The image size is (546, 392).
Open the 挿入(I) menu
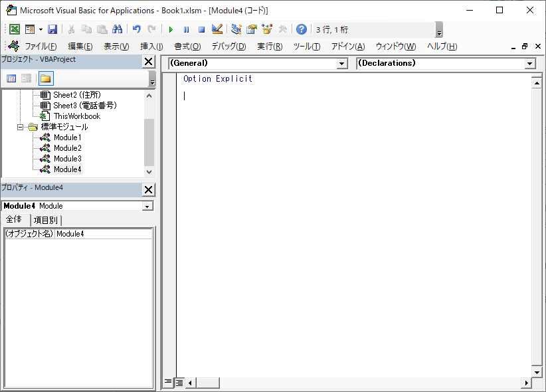coord(151,47)
